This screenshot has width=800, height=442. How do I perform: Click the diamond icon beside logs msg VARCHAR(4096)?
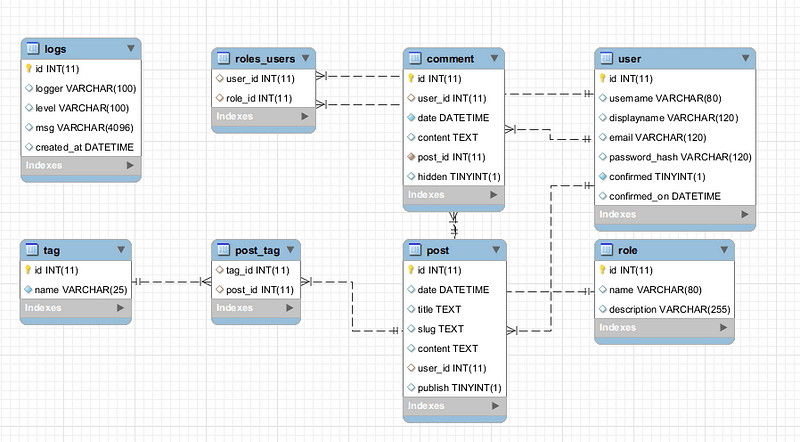[29, 127]
